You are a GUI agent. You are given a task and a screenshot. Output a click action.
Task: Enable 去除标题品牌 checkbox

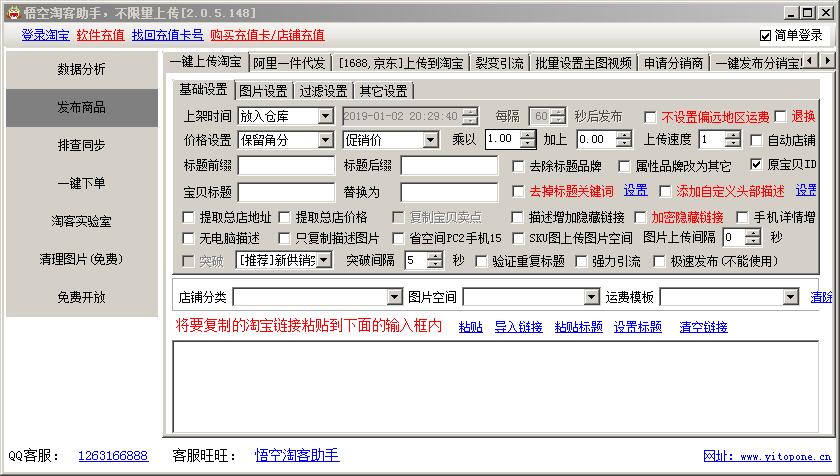tap(518, 166)
